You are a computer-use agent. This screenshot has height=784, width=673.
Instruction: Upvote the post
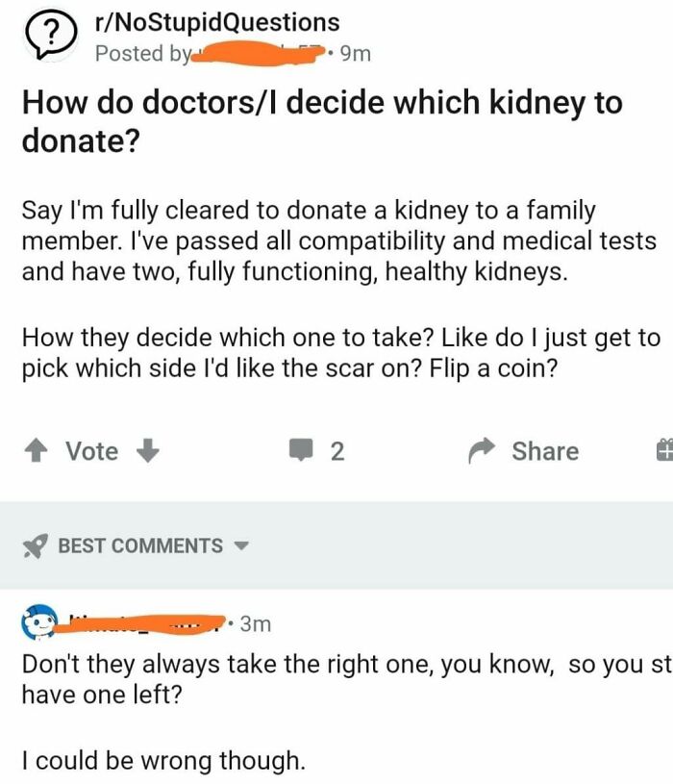37,449
